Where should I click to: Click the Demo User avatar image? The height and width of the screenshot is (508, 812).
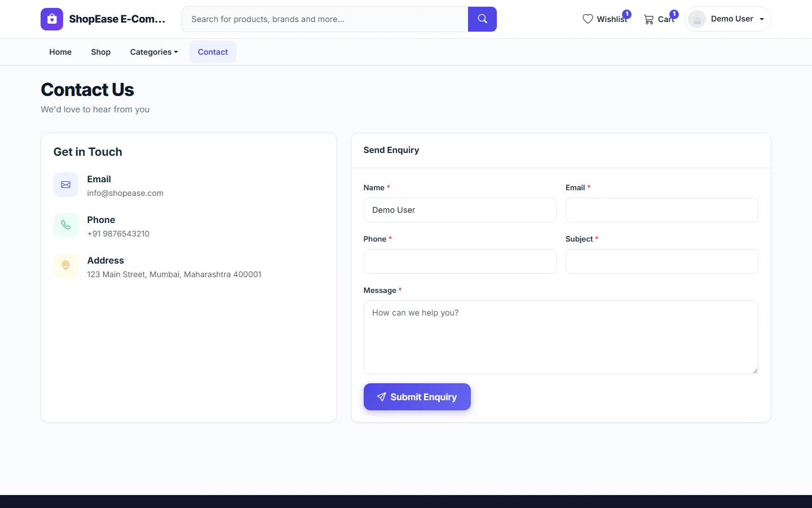coord(697,19)
